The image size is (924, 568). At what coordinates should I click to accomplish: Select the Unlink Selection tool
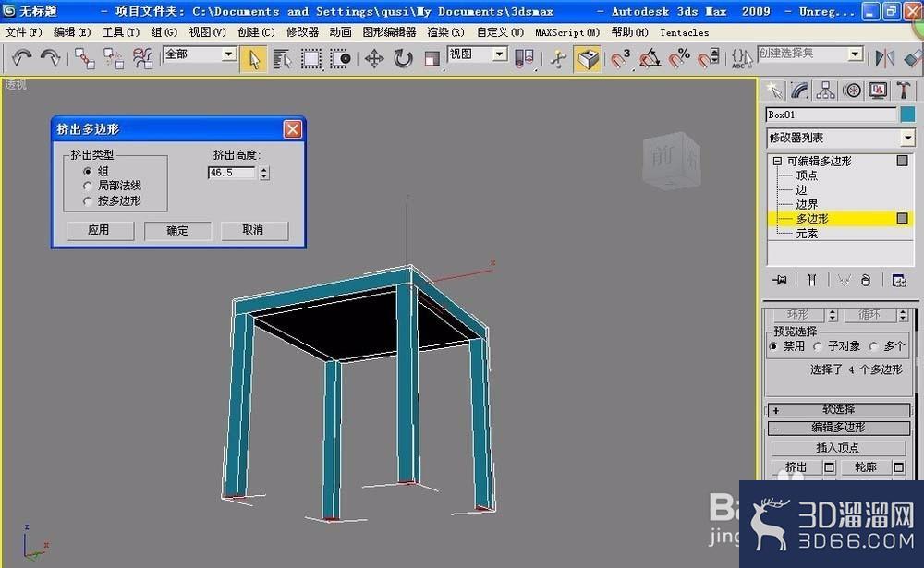113,58
